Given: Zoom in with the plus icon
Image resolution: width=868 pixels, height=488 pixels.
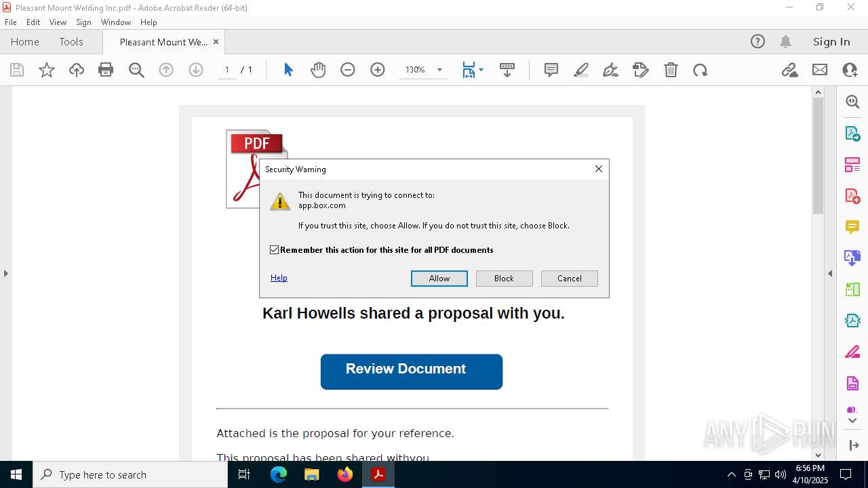Looking at the screenshot, I should click(x=378, y=70).
